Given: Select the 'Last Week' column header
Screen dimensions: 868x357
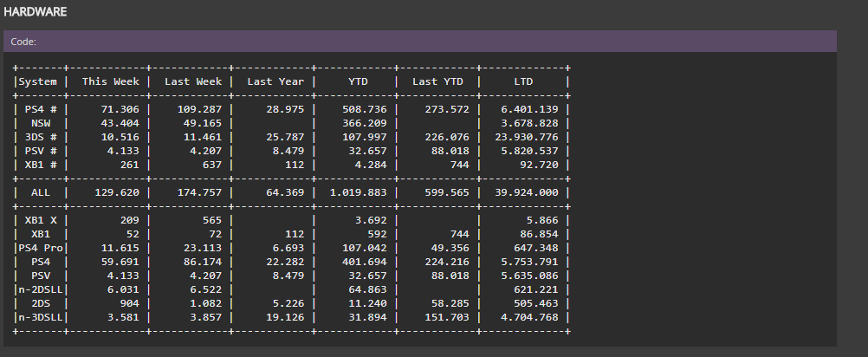Looking at the screenshot, I should [x=193, y=81].
